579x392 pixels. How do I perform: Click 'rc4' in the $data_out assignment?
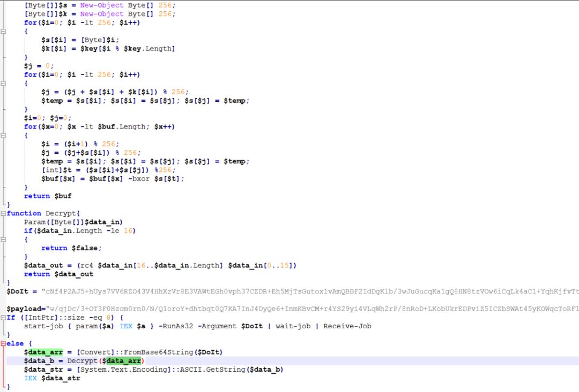point(87,266)
